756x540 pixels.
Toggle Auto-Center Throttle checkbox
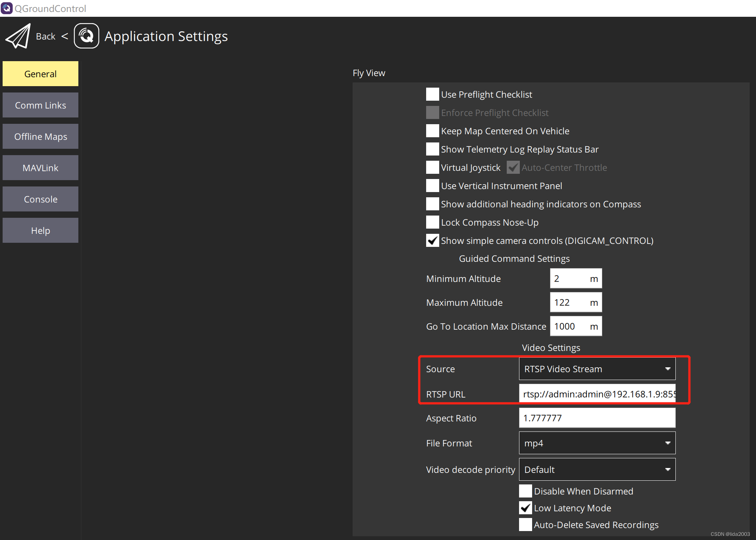(x=513, y=167)
